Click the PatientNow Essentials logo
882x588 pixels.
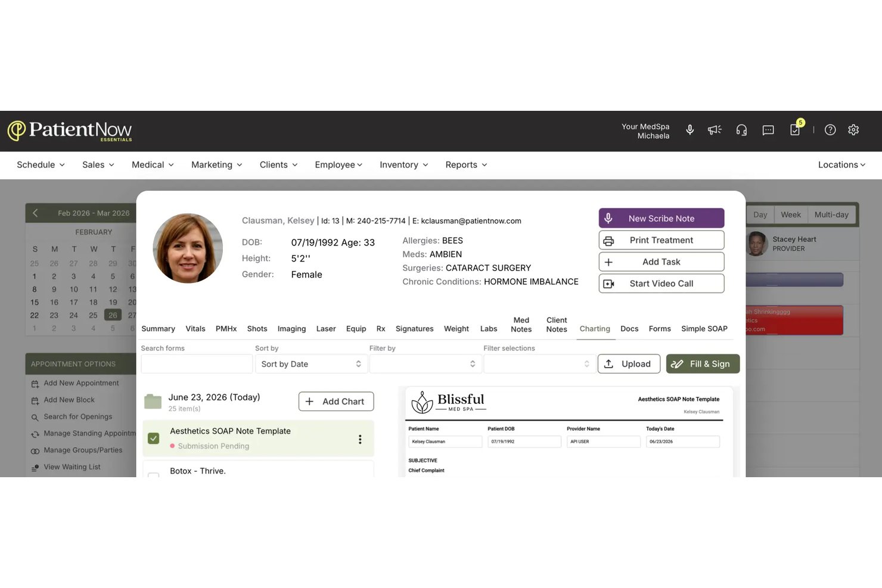click(70, 130)
